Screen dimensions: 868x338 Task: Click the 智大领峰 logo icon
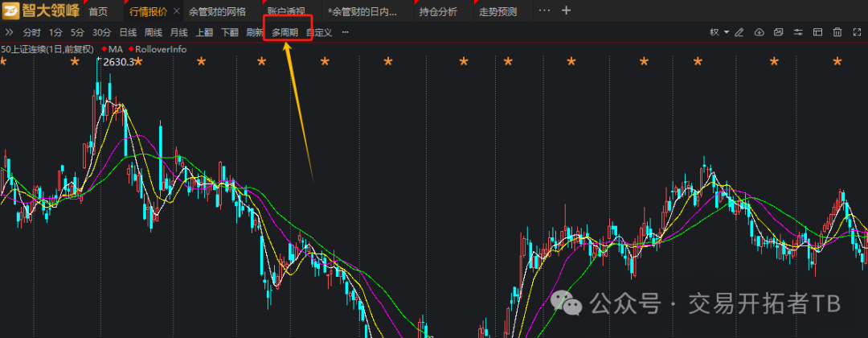coord(11,10)
